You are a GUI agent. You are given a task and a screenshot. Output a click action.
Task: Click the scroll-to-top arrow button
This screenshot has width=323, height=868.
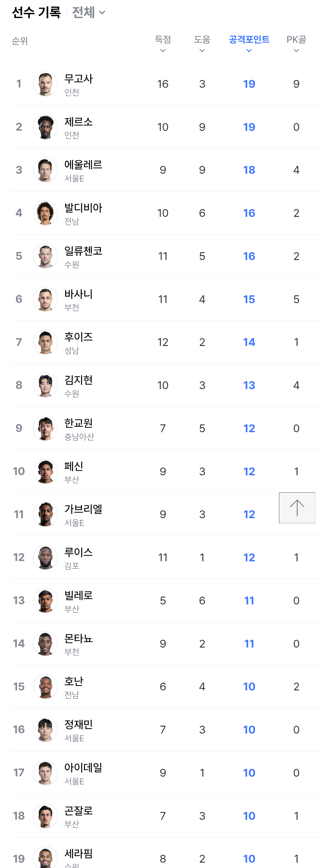click(297, 507)
